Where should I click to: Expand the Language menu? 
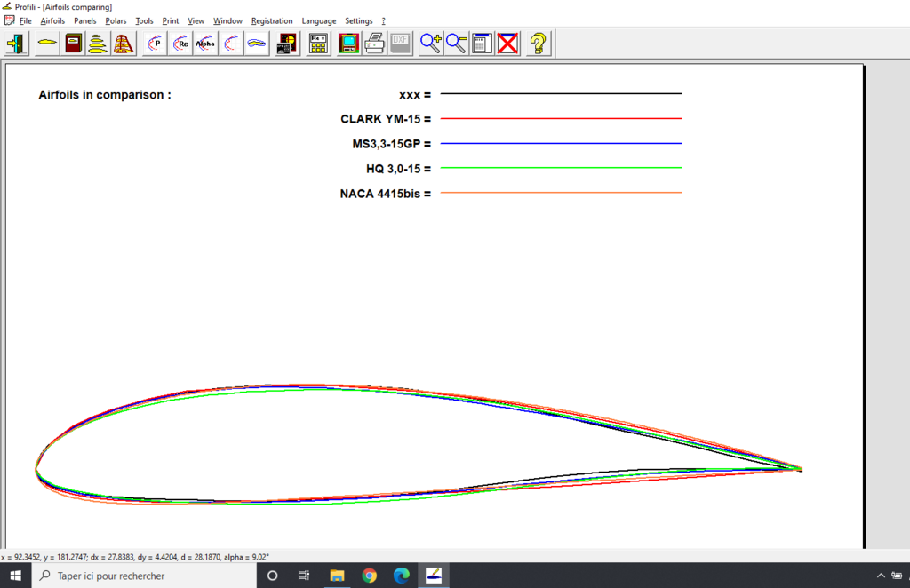pos(319,20)
